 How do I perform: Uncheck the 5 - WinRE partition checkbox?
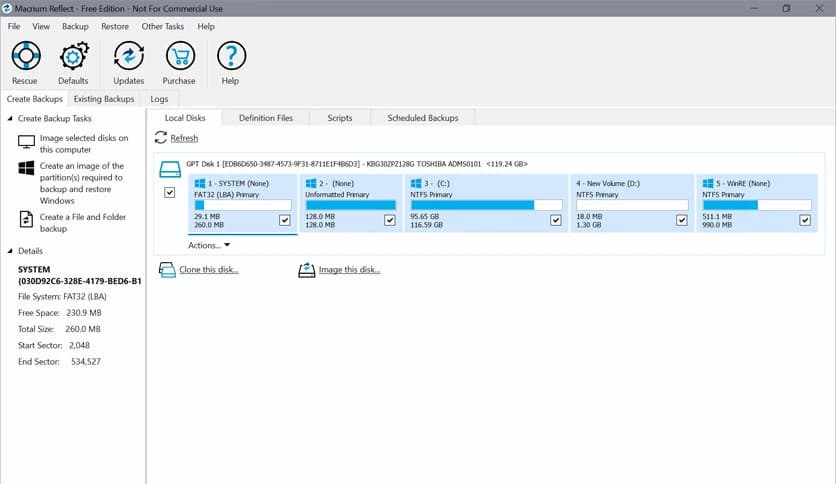pyautogui.click(x=805, y=220)
